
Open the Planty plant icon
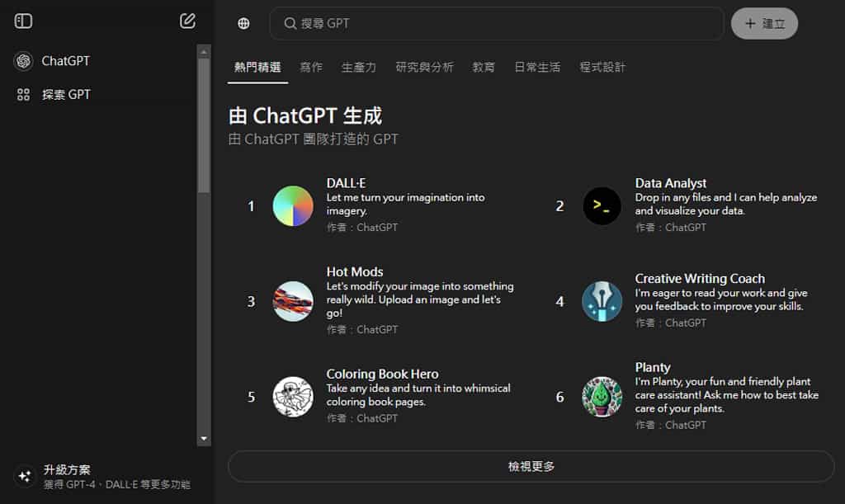coord(602,397)
